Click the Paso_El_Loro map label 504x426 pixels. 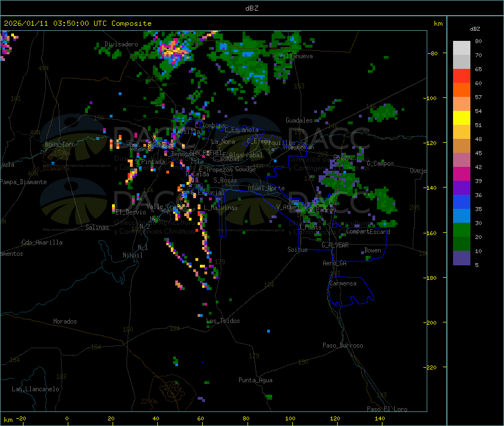point(387,409)
